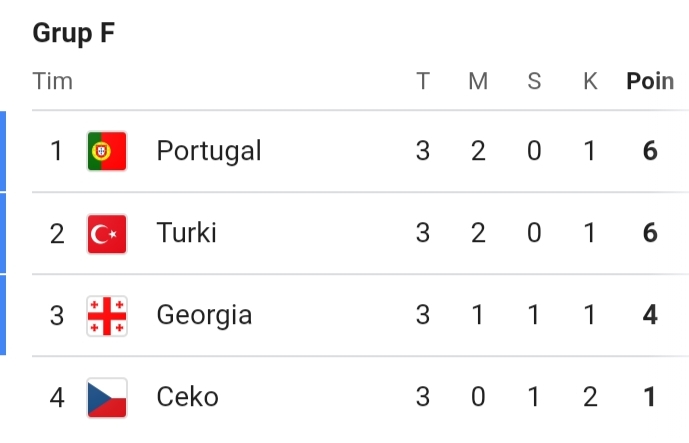689x443 pixels.
Task: Open the Turki team name link
Action: click(187, 234)
